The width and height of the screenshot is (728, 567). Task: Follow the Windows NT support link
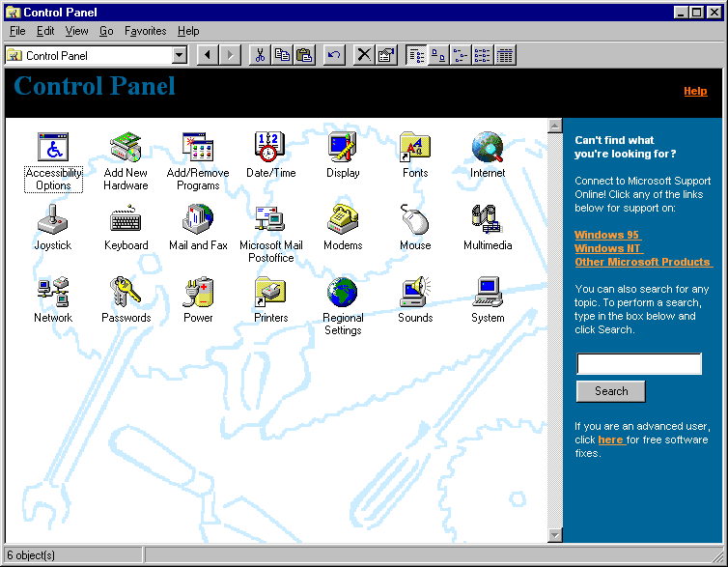tap(608, 248)
